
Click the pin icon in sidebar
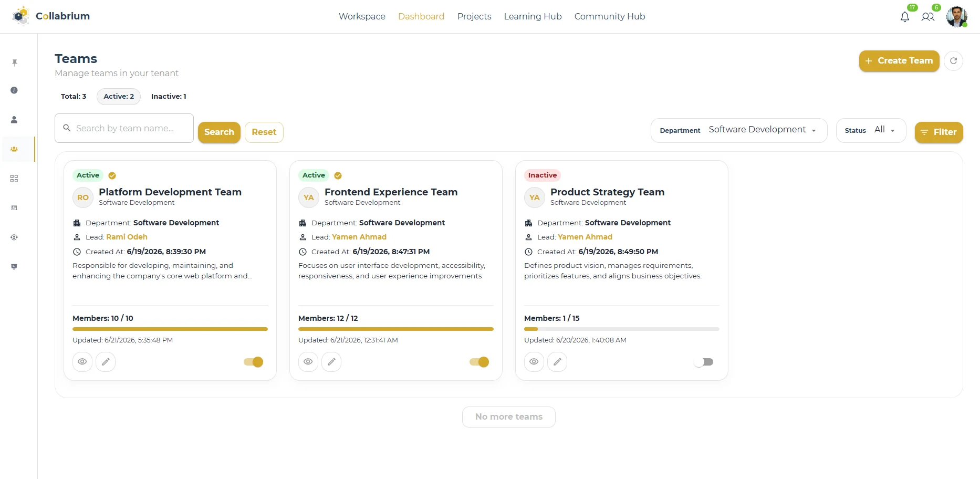[15, 63]
